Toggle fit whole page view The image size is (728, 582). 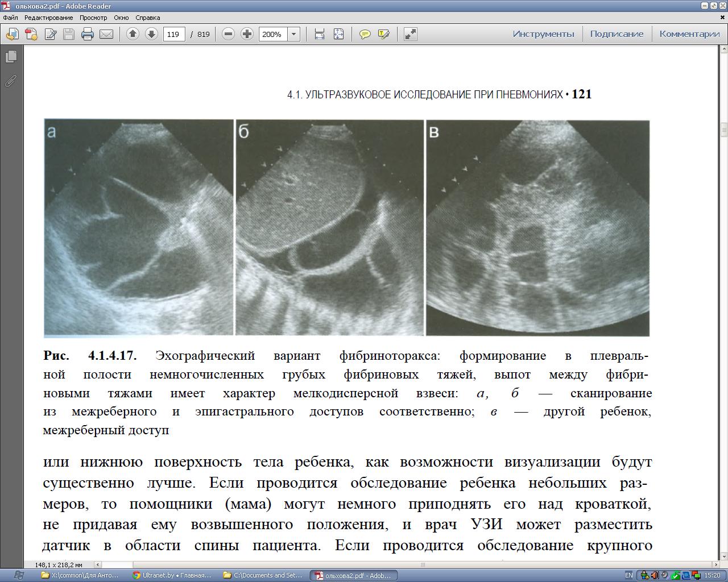click(x=338, y=34)
